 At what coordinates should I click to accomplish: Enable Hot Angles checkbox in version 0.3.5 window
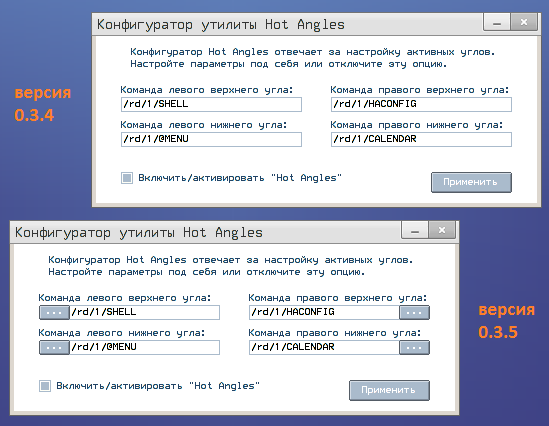point(45,386)
